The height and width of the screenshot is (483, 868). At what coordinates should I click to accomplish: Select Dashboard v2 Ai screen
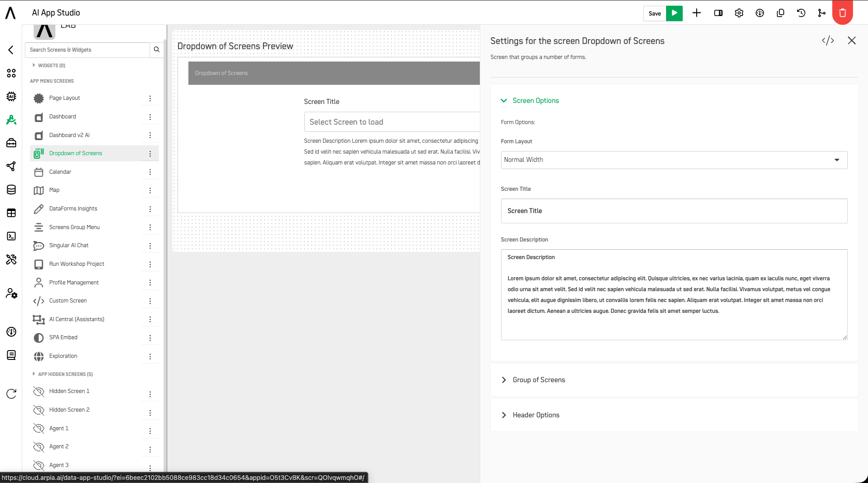point(69,135)
